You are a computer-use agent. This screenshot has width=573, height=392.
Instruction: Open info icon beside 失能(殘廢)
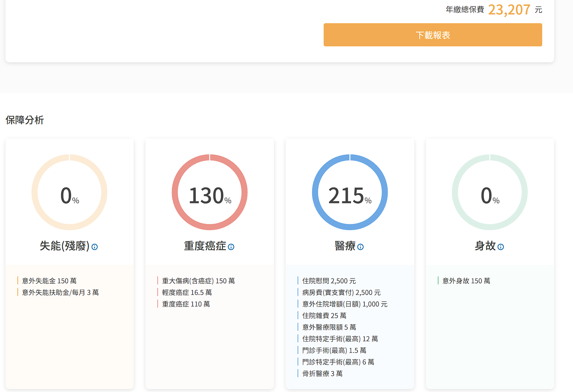coord(95,247)
